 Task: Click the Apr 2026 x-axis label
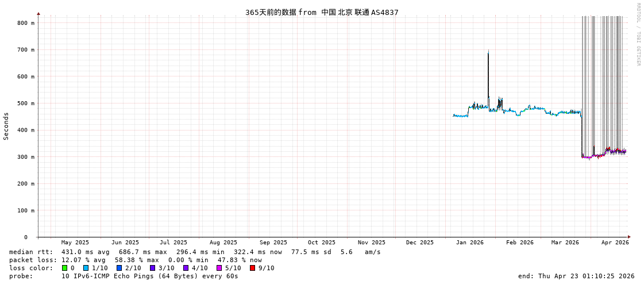pyautogui.click(x=615, y=243)
